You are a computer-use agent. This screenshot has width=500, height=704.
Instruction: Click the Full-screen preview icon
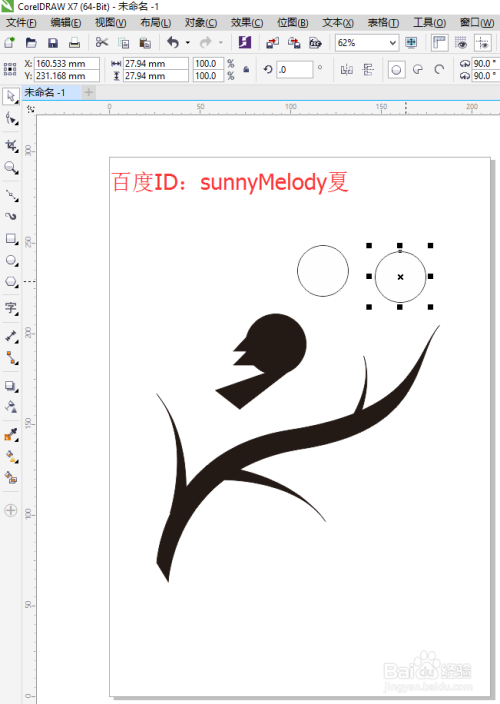pos(411,43)
